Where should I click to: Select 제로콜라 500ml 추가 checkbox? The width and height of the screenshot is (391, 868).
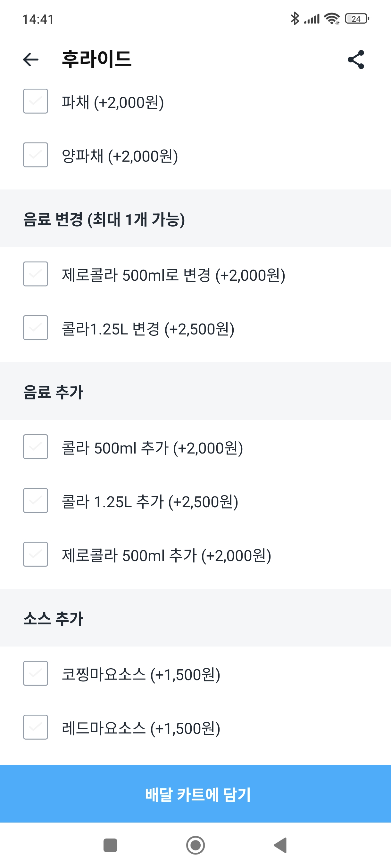[x=36, y=554]
